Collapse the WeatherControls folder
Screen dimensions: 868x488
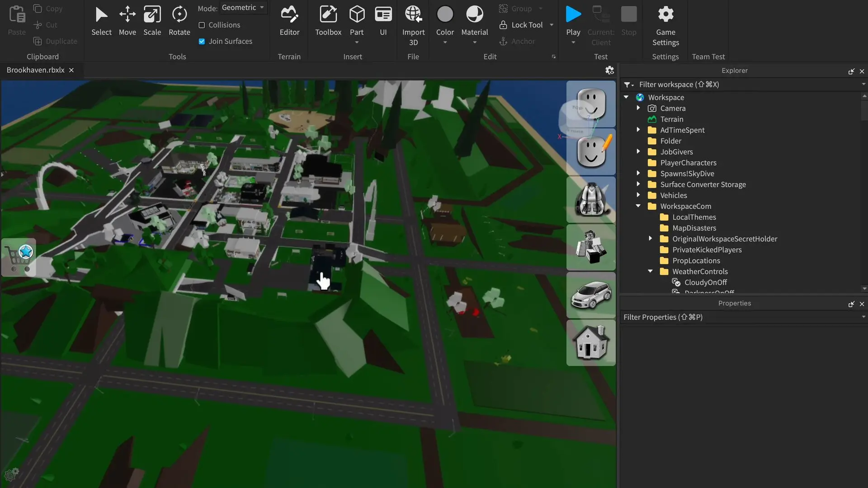[651, 271]
